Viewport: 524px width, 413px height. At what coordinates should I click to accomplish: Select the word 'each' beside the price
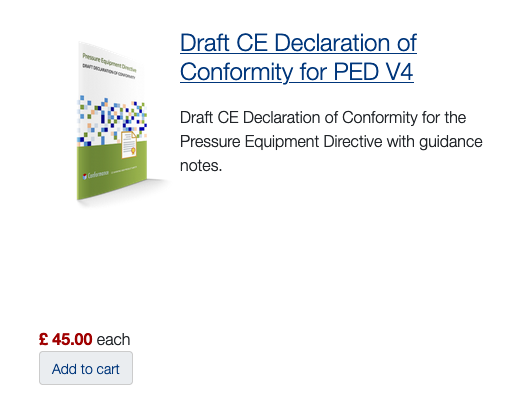tap(113, 340)
